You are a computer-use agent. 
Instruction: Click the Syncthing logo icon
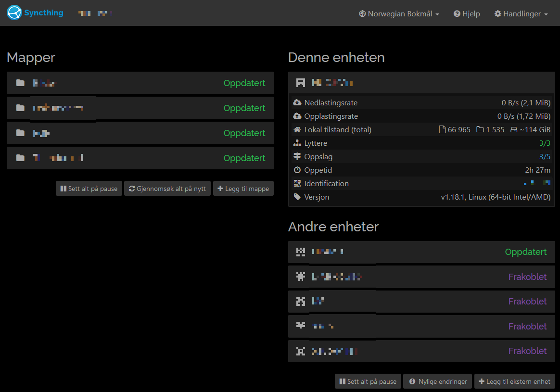[x=14, y=13]
